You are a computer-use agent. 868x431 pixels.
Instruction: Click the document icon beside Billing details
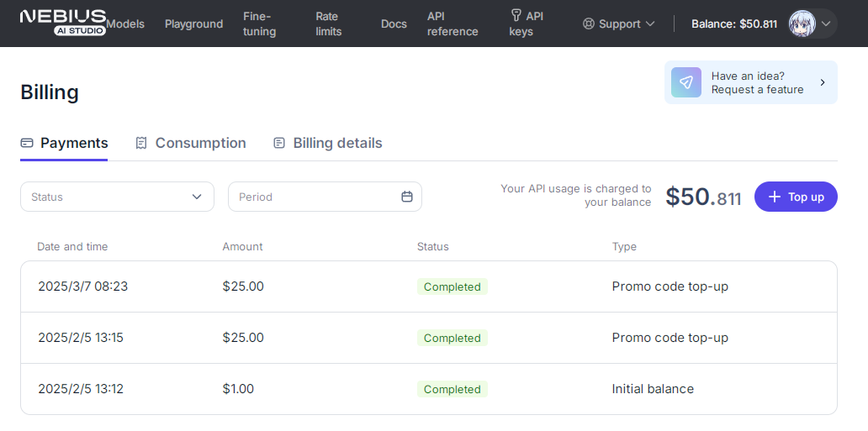pos(279,144)
